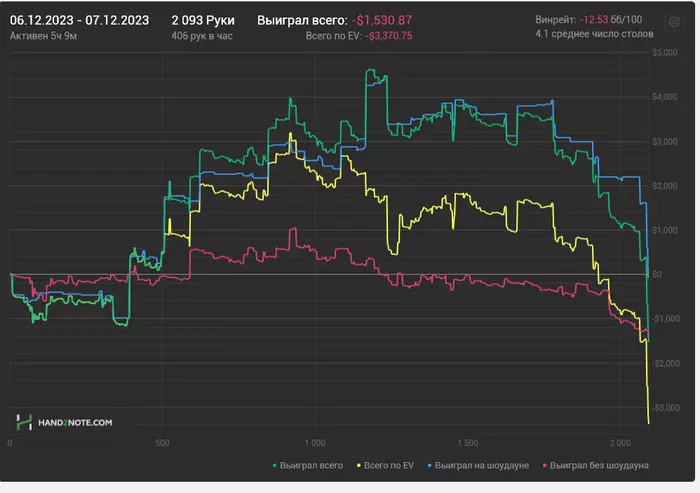Click the pink dot beside Выиграл без шоудауна

point(544,466)
